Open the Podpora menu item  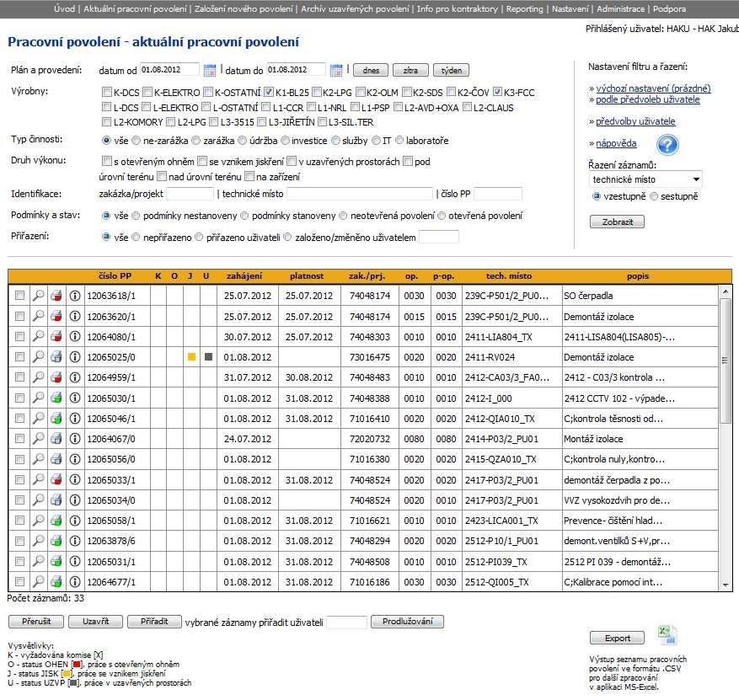coord(669,9)
